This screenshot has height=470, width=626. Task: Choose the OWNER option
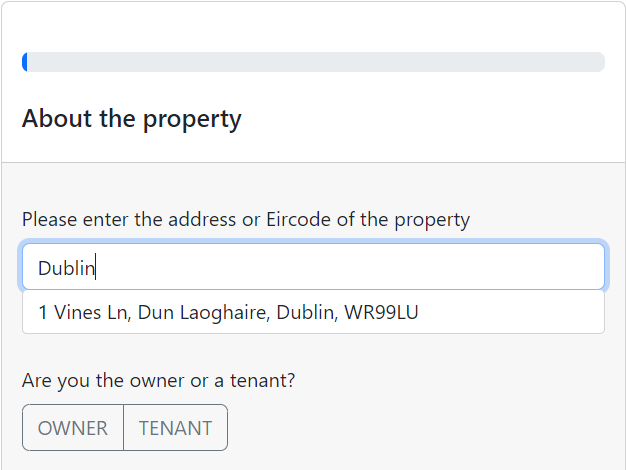pyautogui.click(x=73, y=428)
